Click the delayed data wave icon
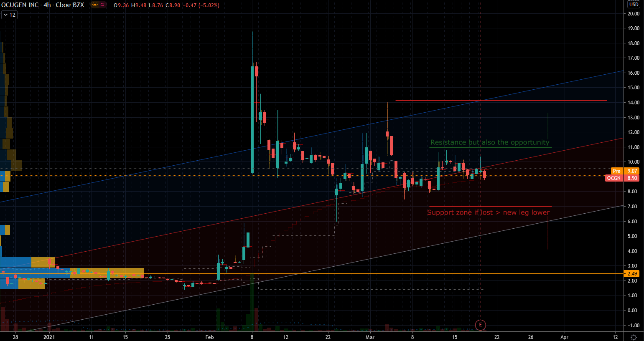This screenshot has height=341, width=644. click(x=102, y=5)
